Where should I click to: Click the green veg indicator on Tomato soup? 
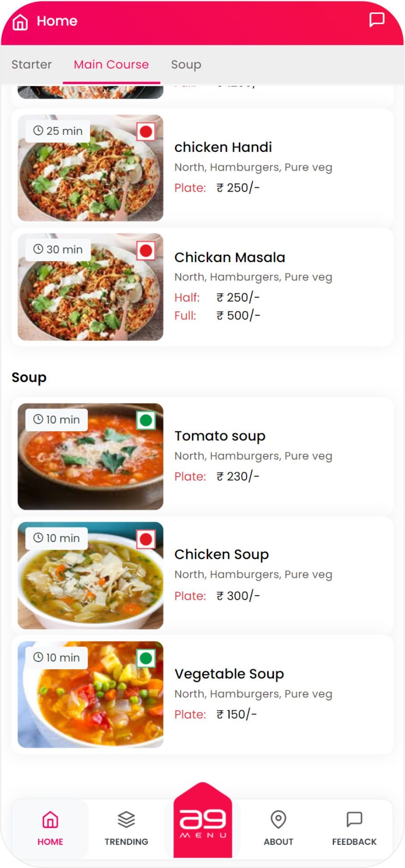pos(146,421)
